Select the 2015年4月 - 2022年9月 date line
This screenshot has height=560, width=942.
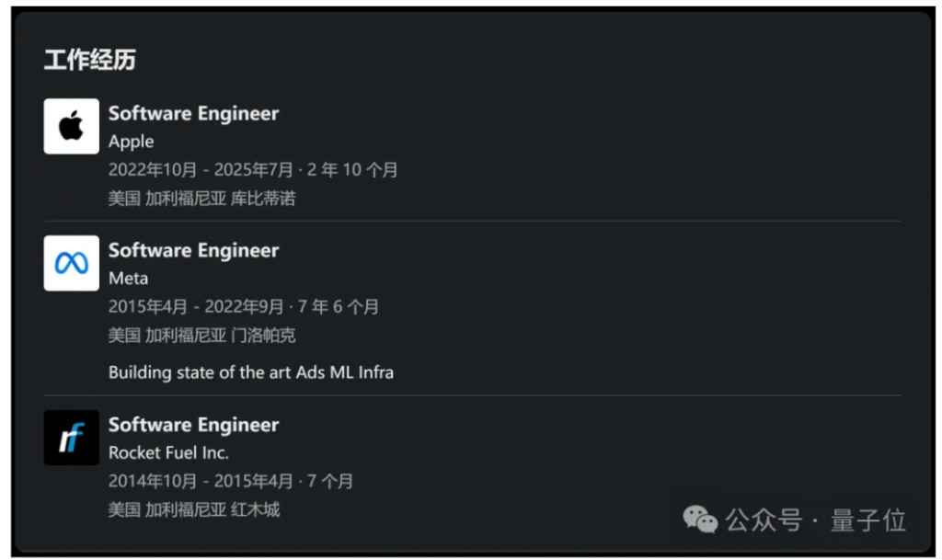point(201,306)
